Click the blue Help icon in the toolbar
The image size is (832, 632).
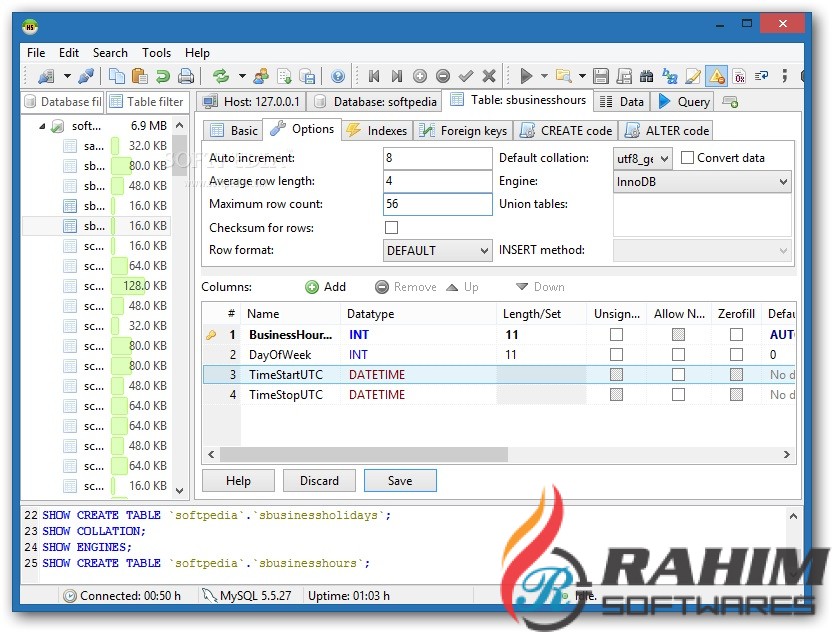tap(338, 76)
